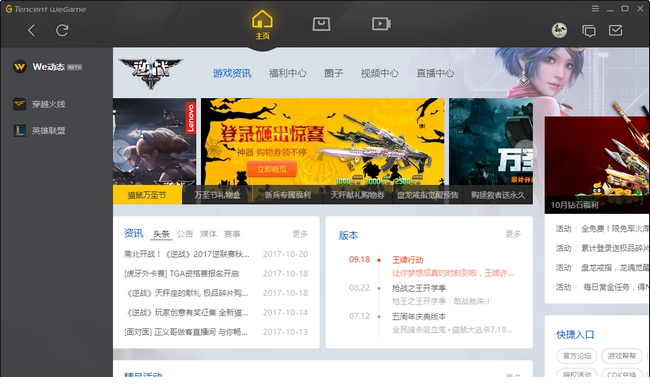Open the chat messages icon
The width and height of the screenshot is (650, 392).
[x=589, y=31]
